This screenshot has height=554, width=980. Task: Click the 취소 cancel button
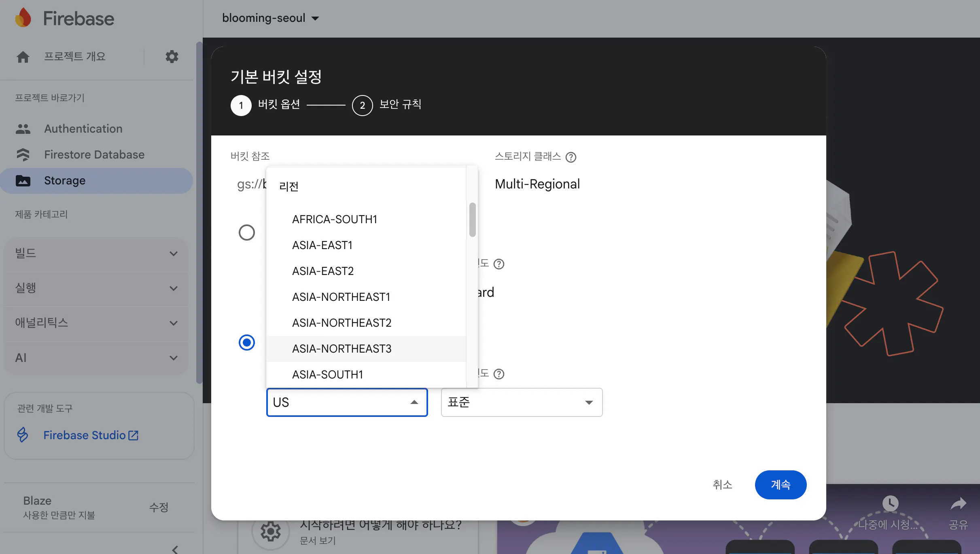point(722,484)
